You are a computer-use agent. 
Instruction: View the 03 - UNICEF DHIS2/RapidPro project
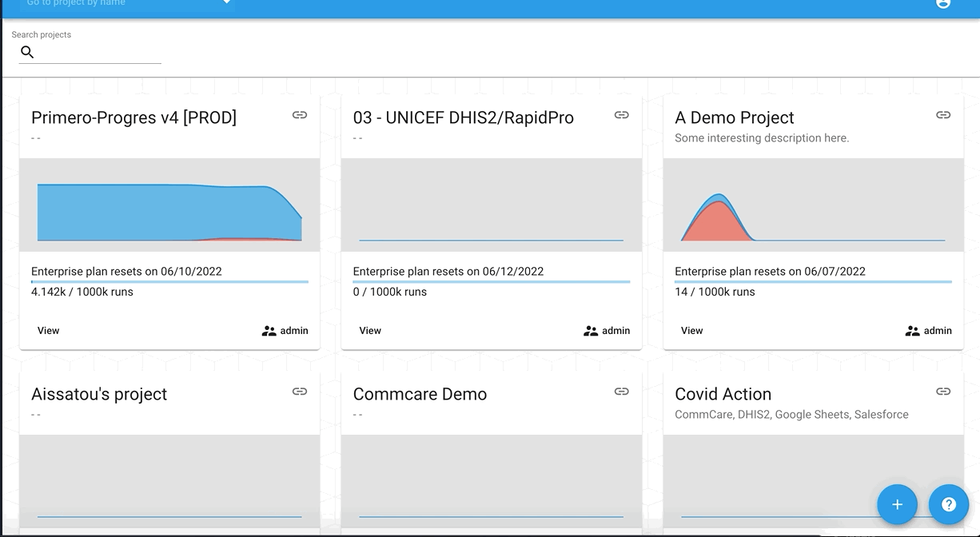pyautogui.click(x=370, y=331)
